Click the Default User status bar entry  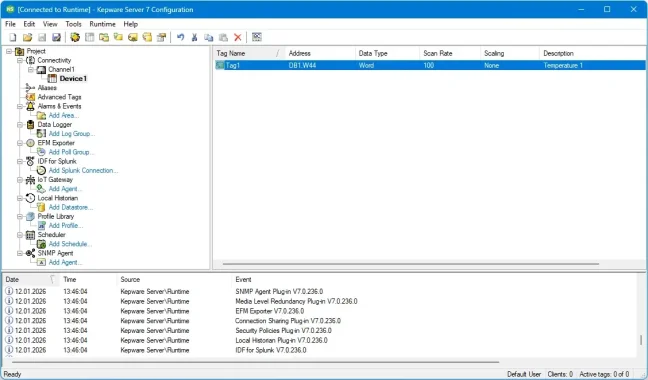[x=524, y=374]
